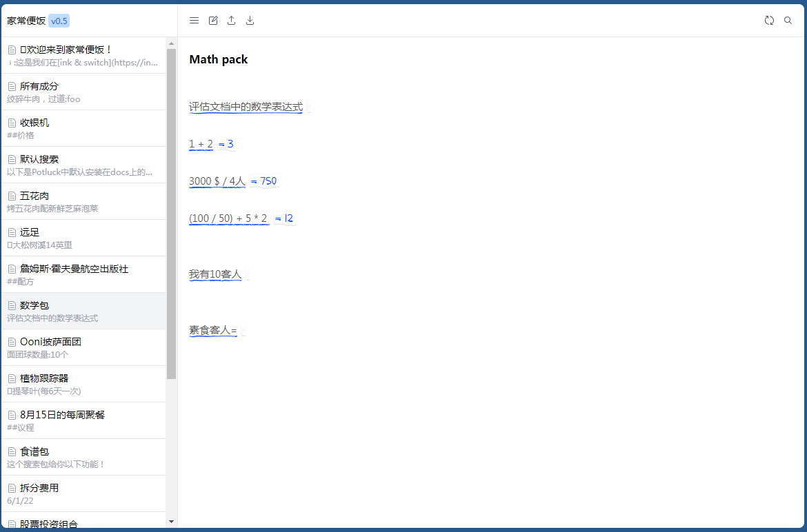Click the document icon beside 收银机
The height and width of the screenshot is (532, 807).
pyautogui.click(x=12, y=123)
